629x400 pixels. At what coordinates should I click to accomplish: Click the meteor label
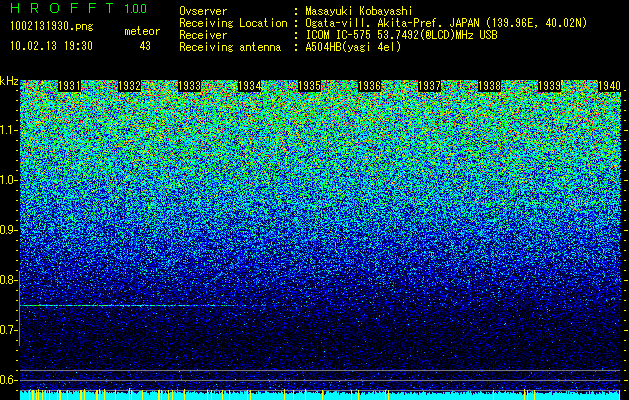pyautogui.click(x=142, y=31)
